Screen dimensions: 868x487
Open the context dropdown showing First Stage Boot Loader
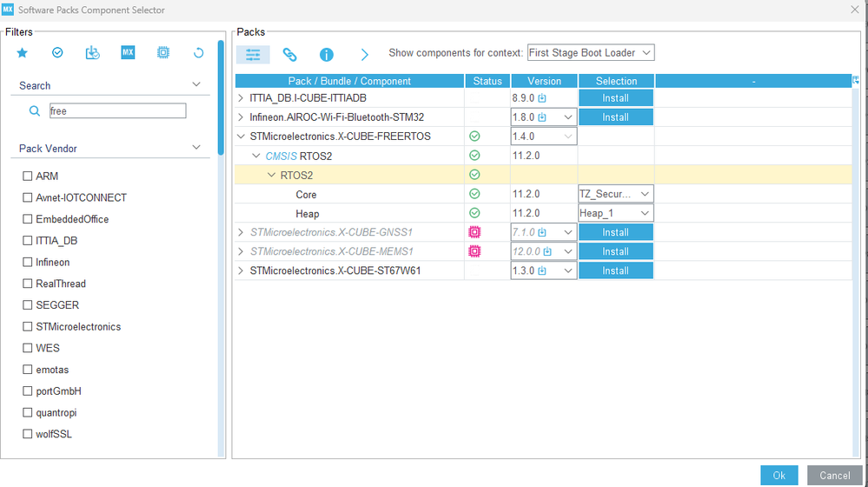(591, 53)
